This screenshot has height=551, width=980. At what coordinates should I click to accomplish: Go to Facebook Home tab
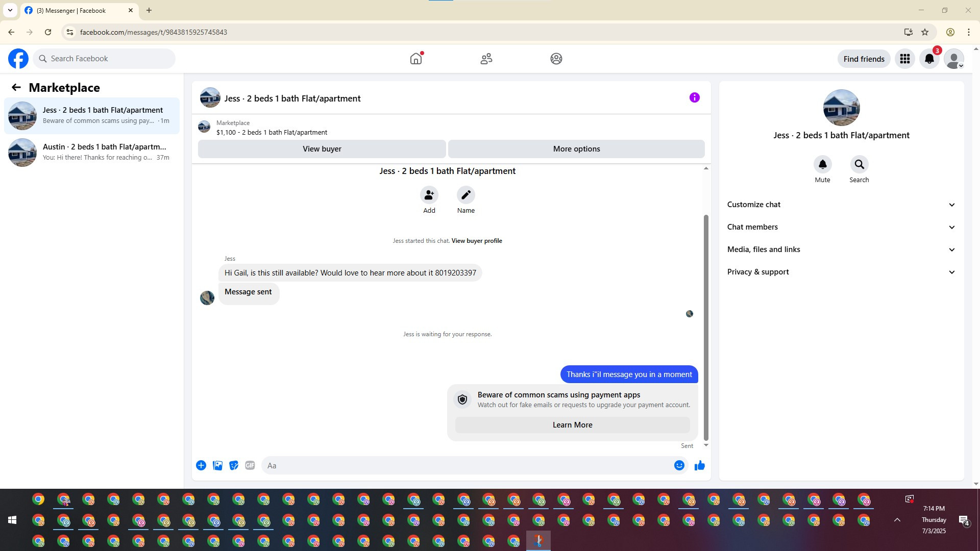click(416, 59)
